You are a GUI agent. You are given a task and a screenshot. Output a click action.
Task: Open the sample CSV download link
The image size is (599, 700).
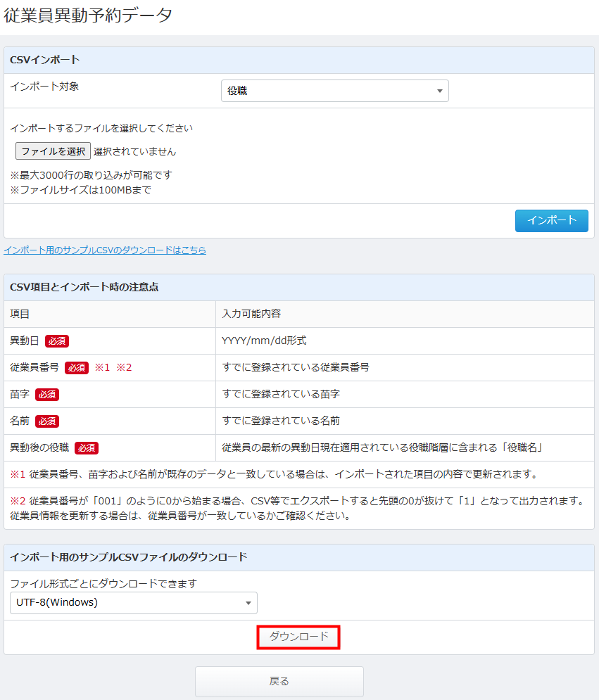pos(105,250)
